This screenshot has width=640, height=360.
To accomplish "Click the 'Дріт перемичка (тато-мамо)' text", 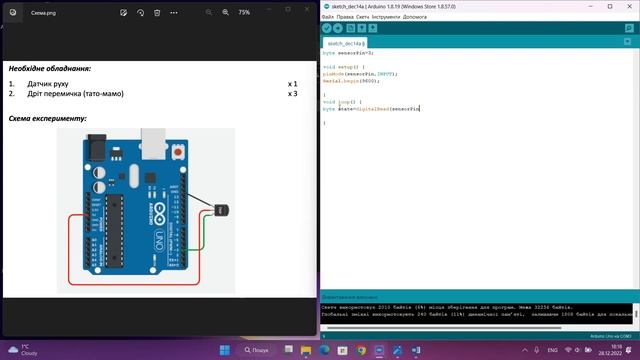I will tap(76, 94).
